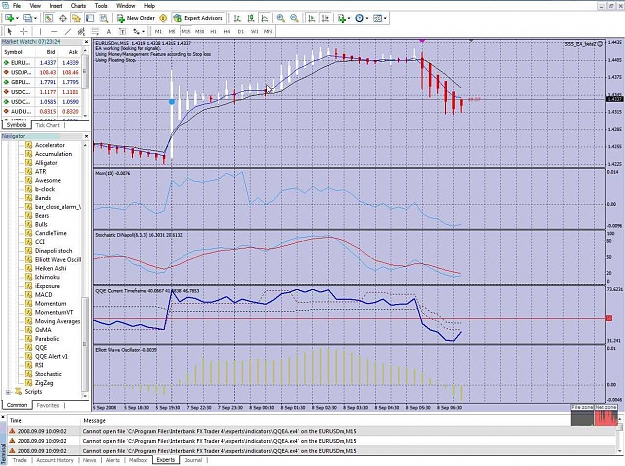Switch timeframe to D1

click(x=241, y=31)
